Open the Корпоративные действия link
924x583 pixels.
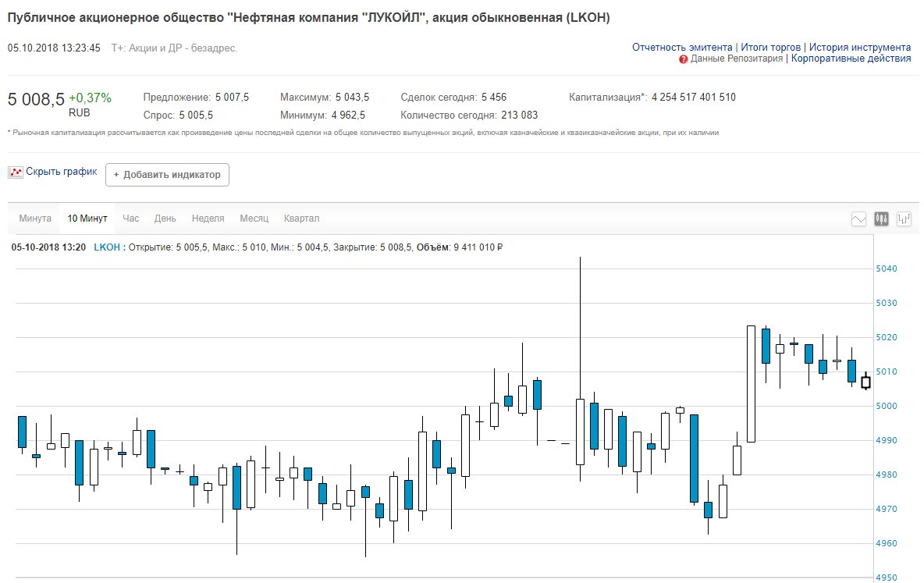(851, 59)
